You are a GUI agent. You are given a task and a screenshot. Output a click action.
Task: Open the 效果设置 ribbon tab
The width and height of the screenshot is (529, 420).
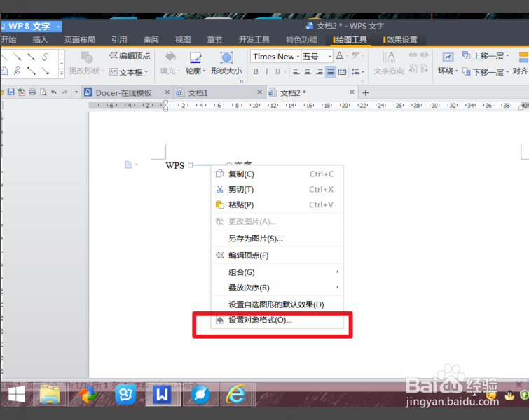(x=401, y=40)
